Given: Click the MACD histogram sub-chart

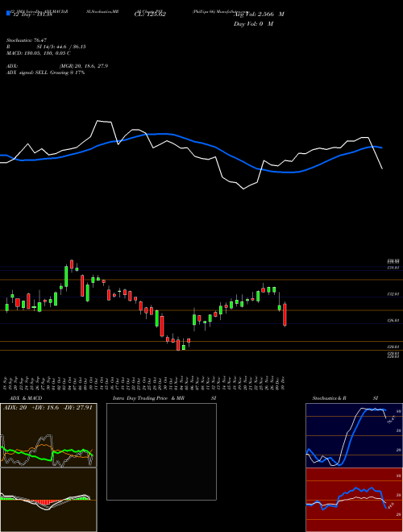Looking at the screenshot, I should click(48, 500).
